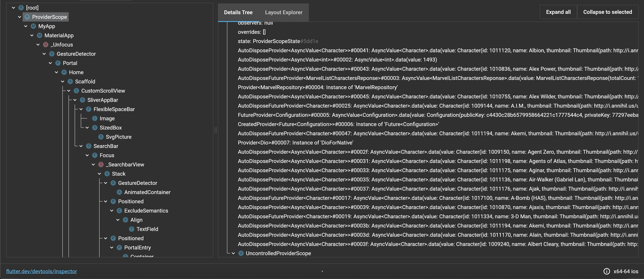Screen dimensions: 644x279
Task: Click the Image widget icon
Action: point(95,118)
